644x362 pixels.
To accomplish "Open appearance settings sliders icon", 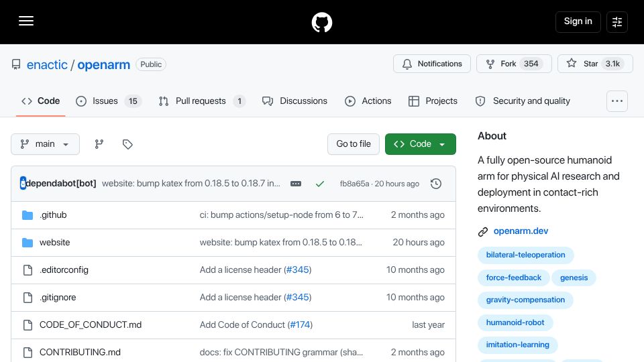I will 617,21.
